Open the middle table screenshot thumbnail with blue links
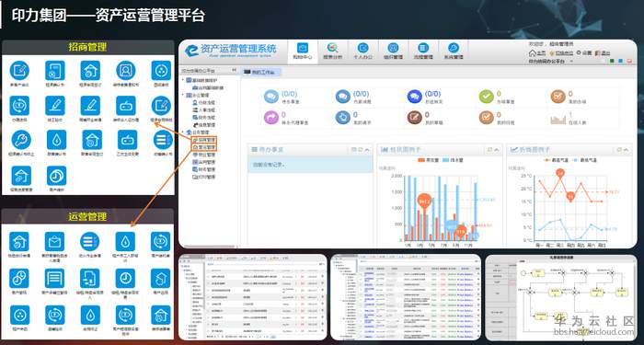Viewport: 644px width, 345px height. [406, 297]
